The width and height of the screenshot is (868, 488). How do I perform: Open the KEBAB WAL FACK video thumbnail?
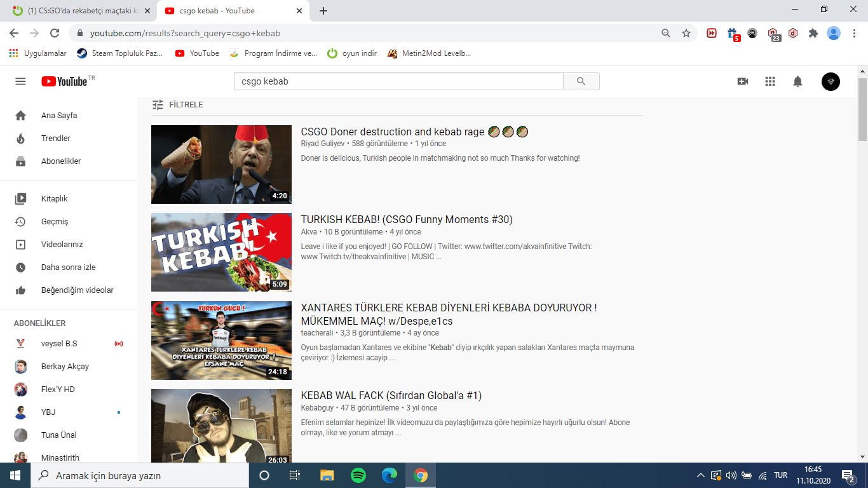[x=221, y=426]
